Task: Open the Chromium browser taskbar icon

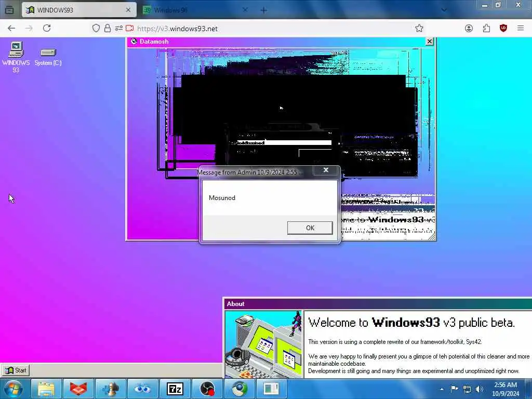Action: point(240,389)
